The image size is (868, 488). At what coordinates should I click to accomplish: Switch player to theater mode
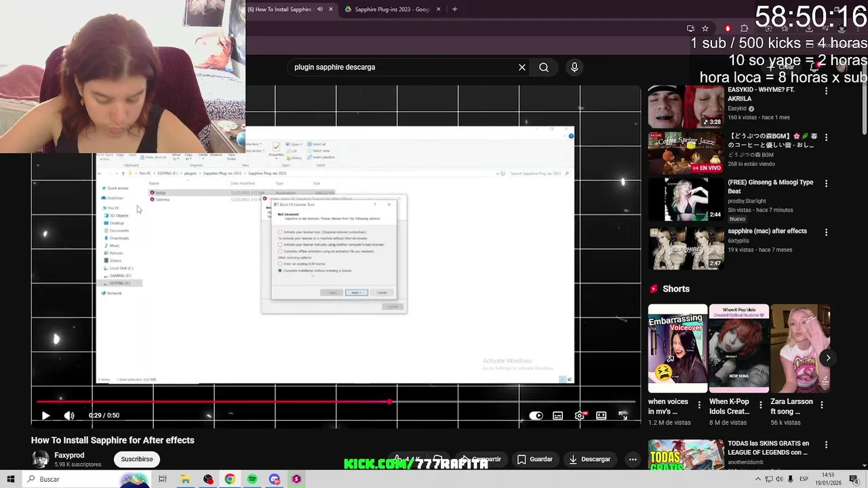click(x=601, y=415)
